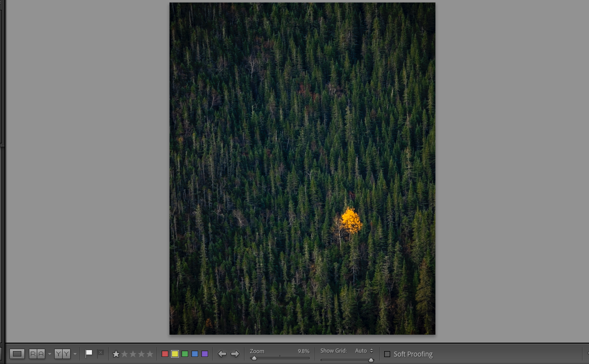
Task: Give the photo a five-star rating
Action: [x=149, y=354]
